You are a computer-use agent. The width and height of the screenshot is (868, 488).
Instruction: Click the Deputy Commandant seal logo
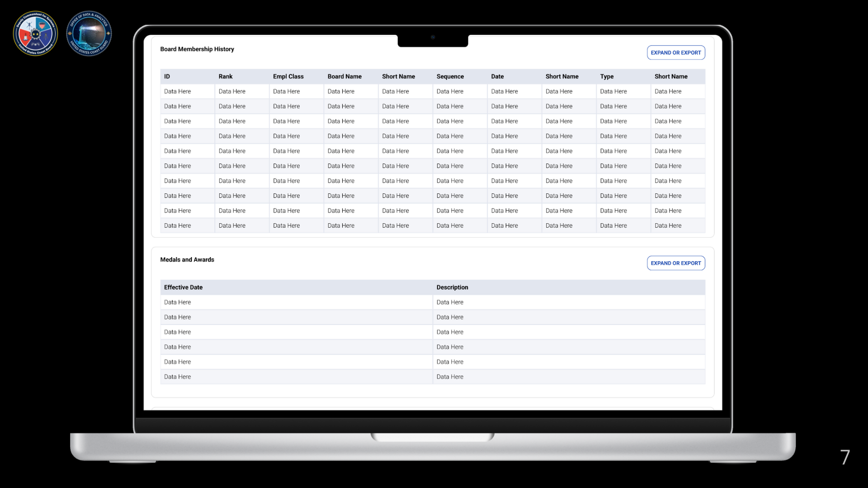(x=35, y=33)
